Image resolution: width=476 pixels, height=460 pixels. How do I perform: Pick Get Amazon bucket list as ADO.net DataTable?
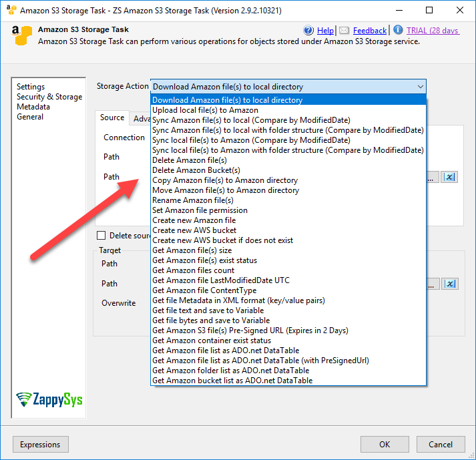click(288, 381)
